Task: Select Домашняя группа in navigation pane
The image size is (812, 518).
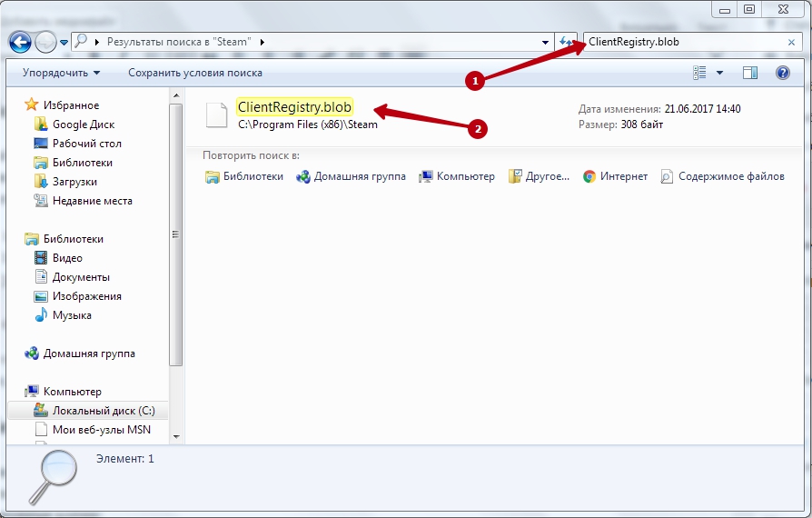Action: pos(89,354)
